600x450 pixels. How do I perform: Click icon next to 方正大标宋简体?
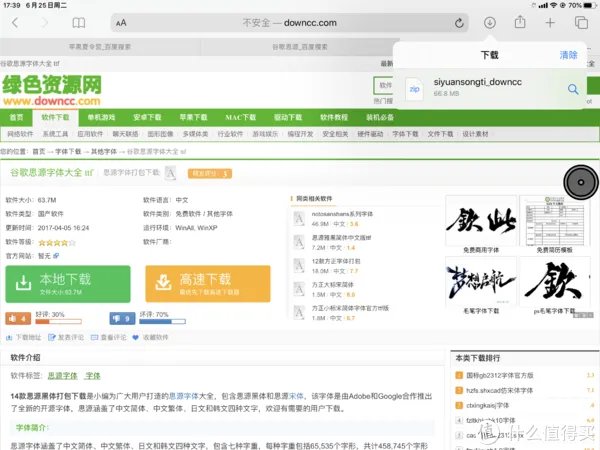coord(299,289)
